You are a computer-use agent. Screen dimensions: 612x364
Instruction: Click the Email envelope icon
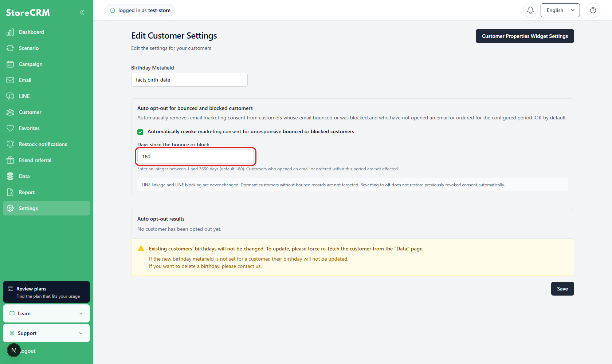pyautogui.click(x=10, y=80)
